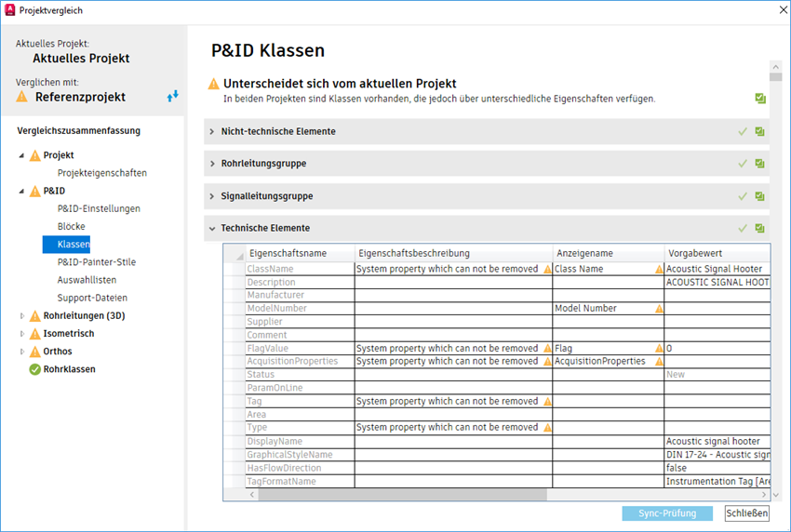Click Eigenschaftsbeschreibung column header
The width and height of the screenshot is (791, 532).
pyautogui.click(x=453, y=253)
